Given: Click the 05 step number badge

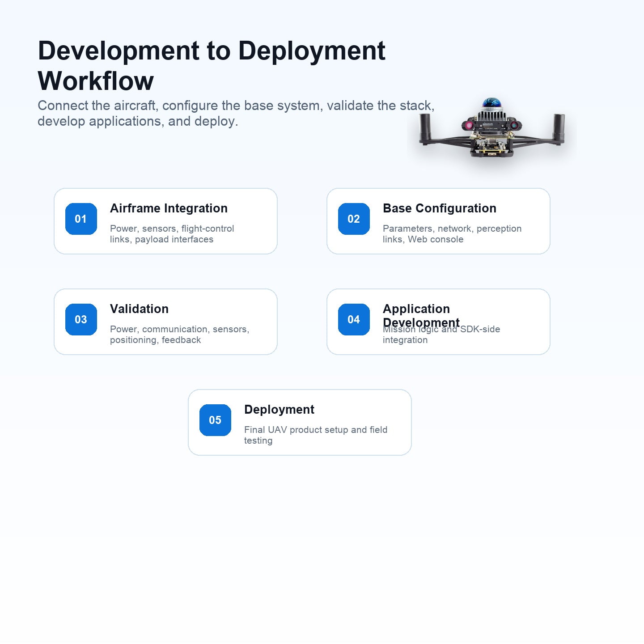Looking at the screenshot, I should [215, 420].
